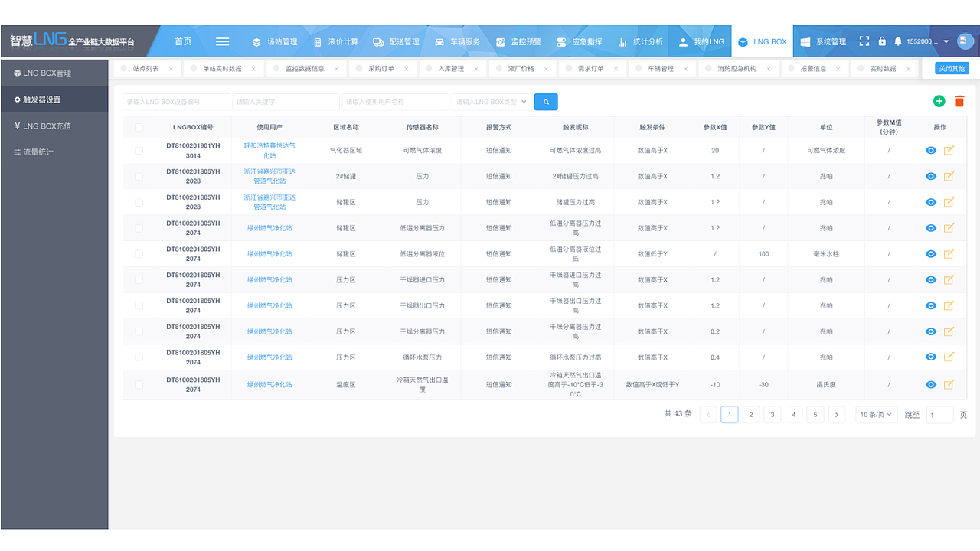Open the 监控预警 top menu

518,41
